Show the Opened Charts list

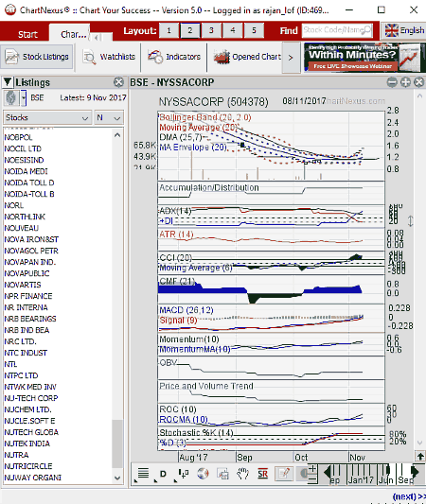(247, 57)
